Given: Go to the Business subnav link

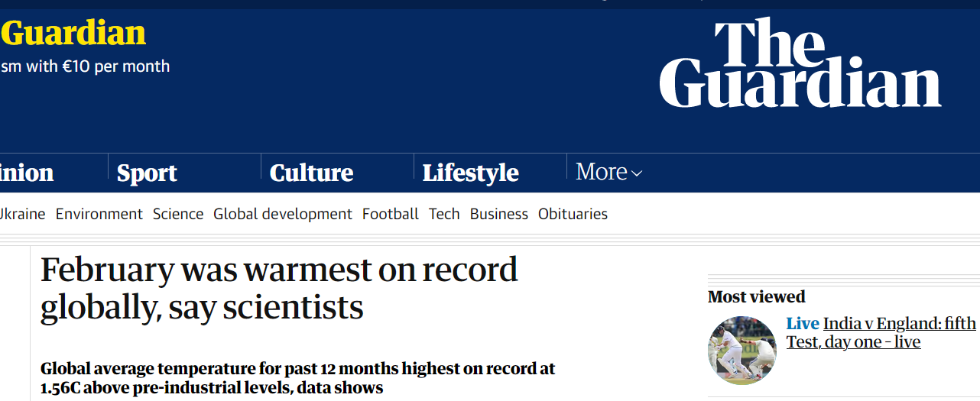Looking at the screenshot, I should pyautogui.click(x=499, y=214).
